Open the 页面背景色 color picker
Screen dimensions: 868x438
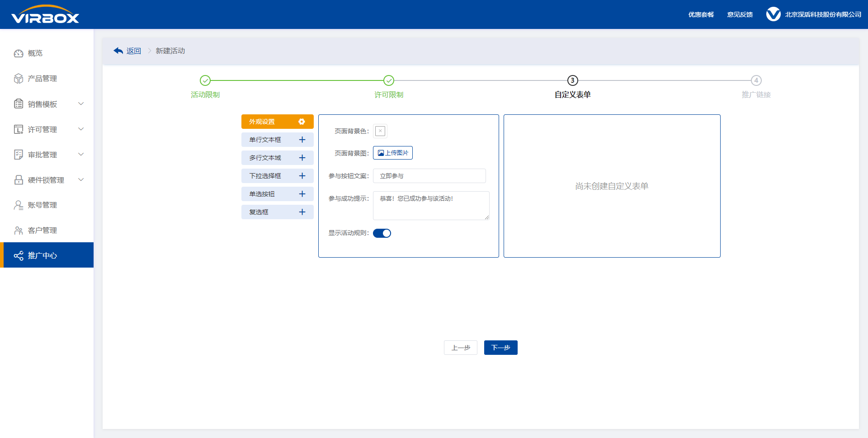click(380, 131)
